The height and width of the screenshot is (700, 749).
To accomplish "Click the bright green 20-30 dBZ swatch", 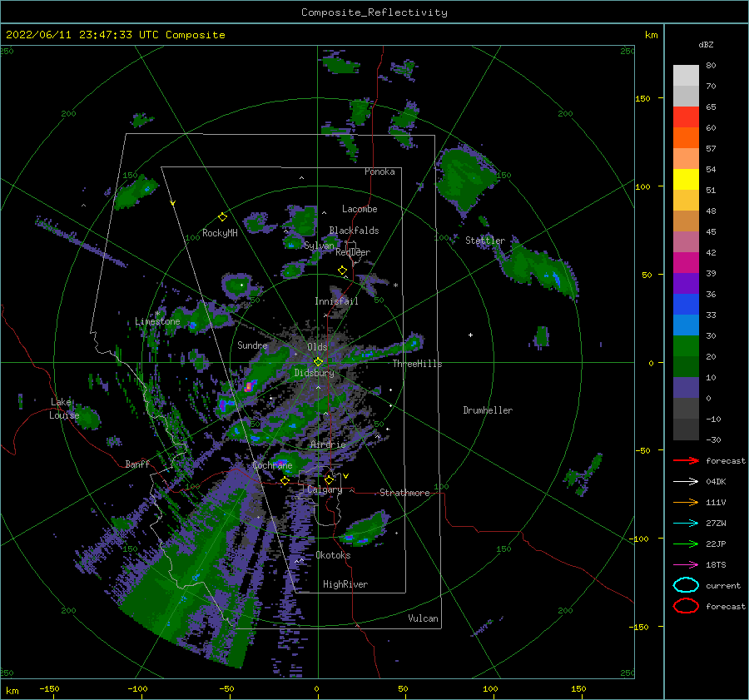I will coord(686,345).
